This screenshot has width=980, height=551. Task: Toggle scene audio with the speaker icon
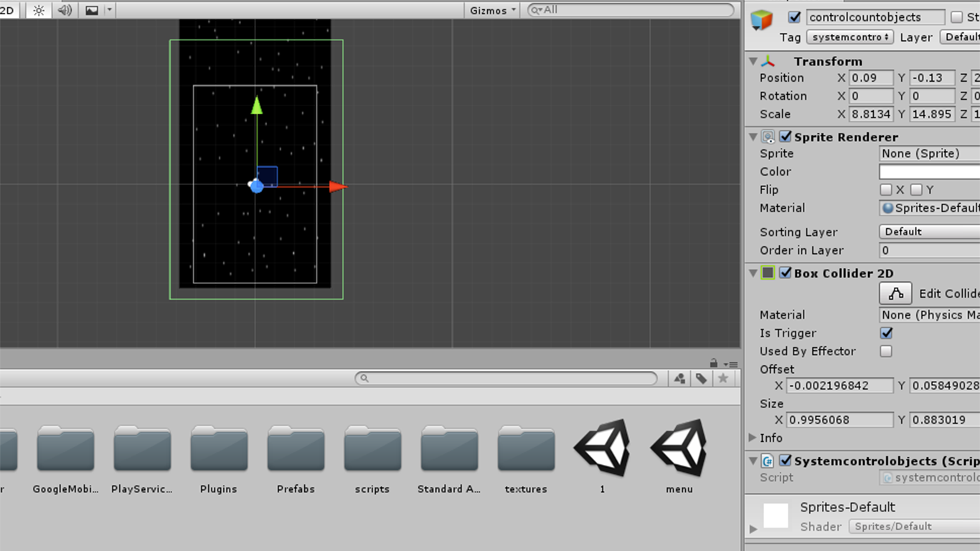point(65,10)
